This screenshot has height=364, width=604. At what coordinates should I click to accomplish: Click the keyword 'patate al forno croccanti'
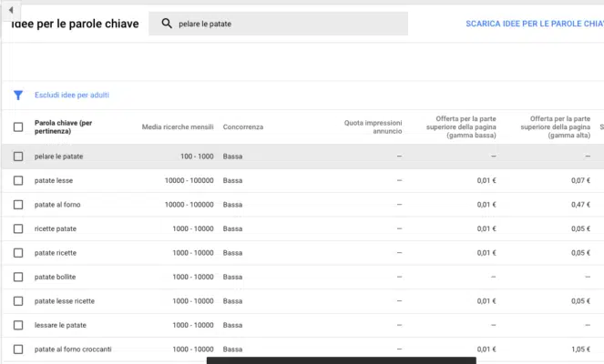[x=73, y=349]
